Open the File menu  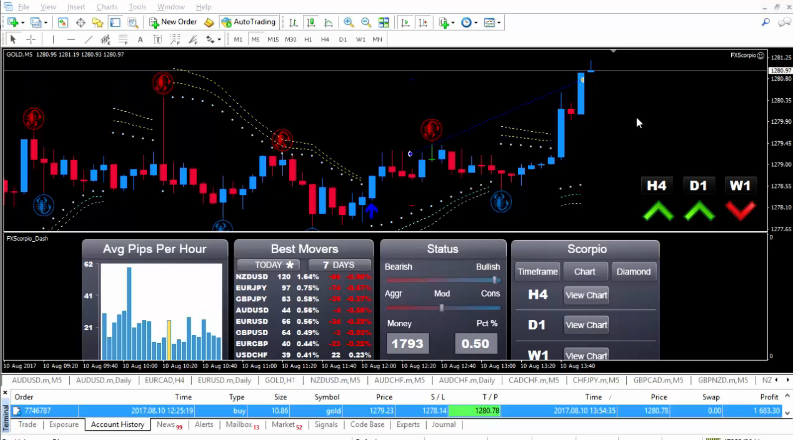24,7
